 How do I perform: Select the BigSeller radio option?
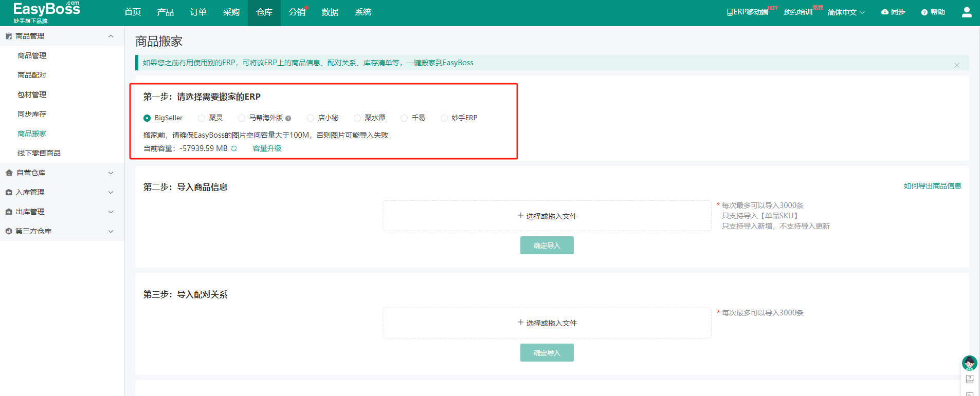tap(147, 118)
